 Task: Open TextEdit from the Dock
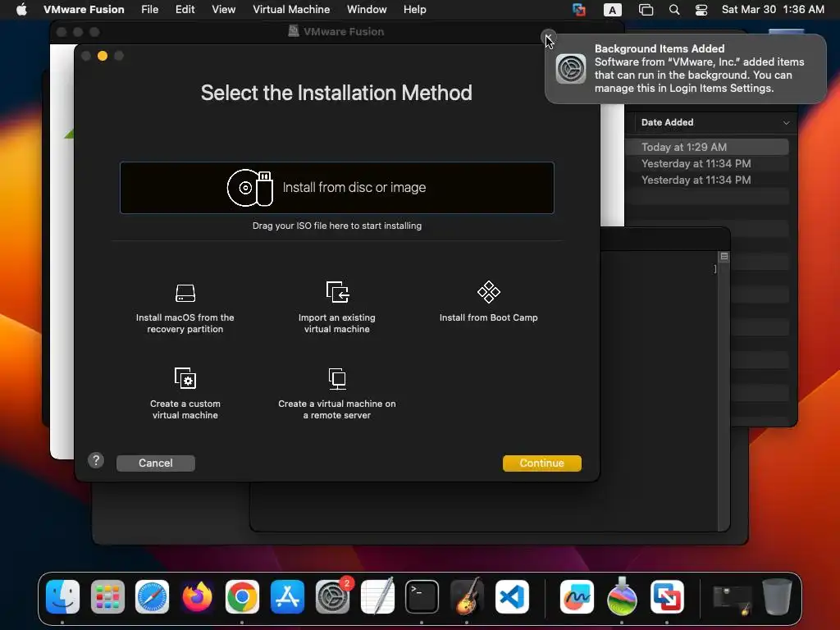click(x=377, y=596)
